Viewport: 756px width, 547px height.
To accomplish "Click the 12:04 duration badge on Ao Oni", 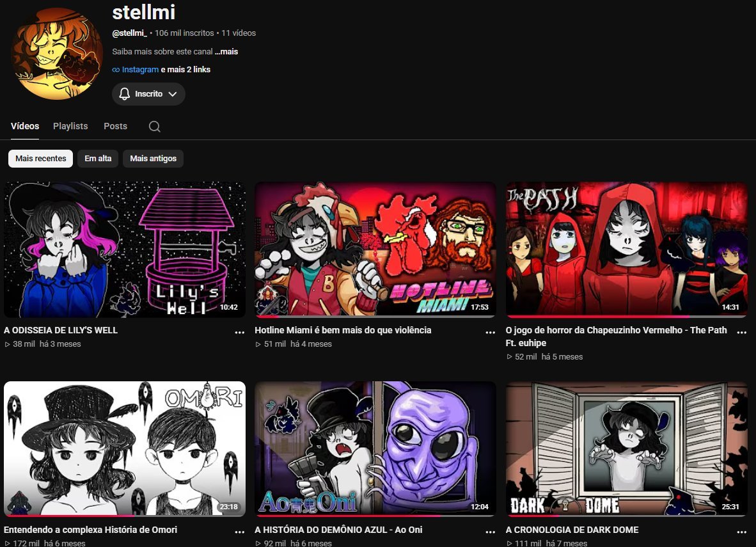I will [x=480, y=507].
